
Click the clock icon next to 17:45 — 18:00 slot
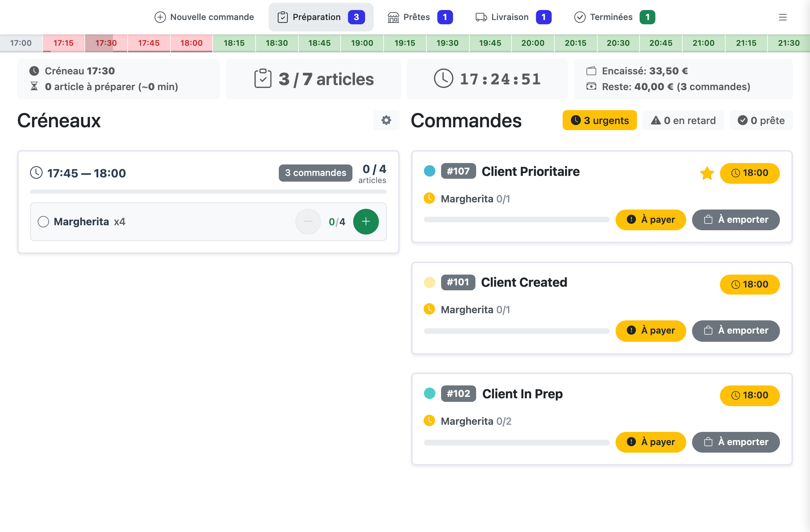point(36,173)
